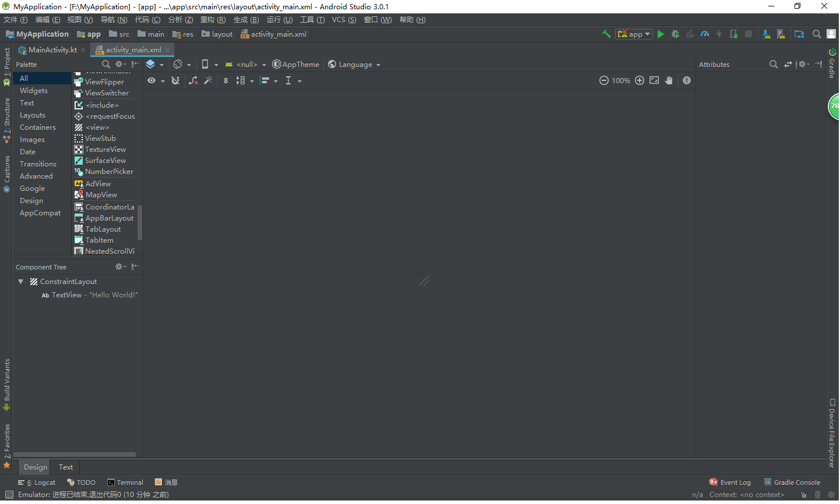840x504 pixels.
Task: Clear all constraints in layout editor
Action: (193, 81)
